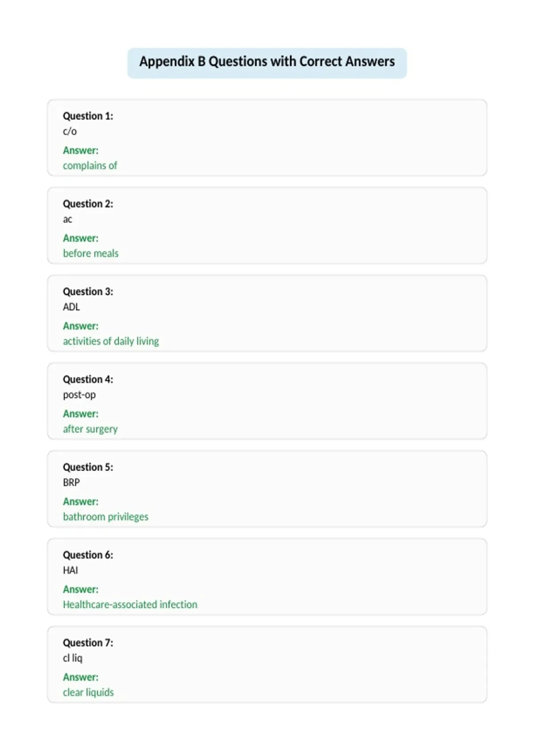Viewport: 534px width, 756px height.
Task: Click answer 'activities of daily living'
Action: pos(111,341)
